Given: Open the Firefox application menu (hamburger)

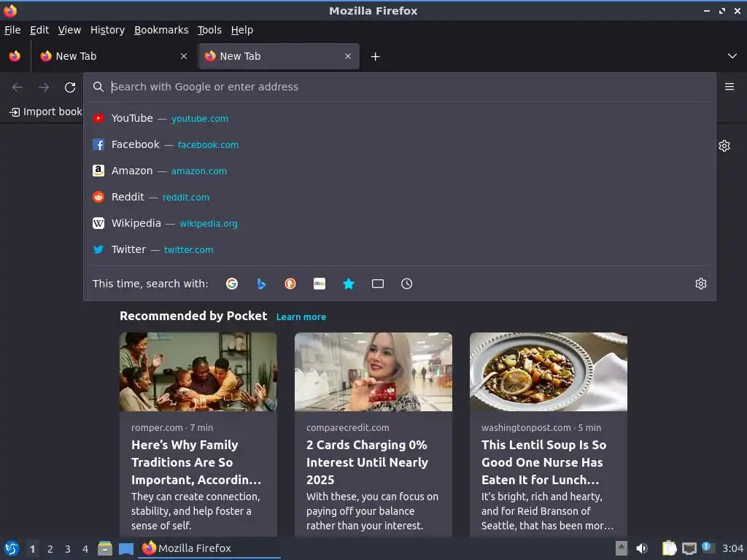Looking at the screenshot, I should coord(729,87).
